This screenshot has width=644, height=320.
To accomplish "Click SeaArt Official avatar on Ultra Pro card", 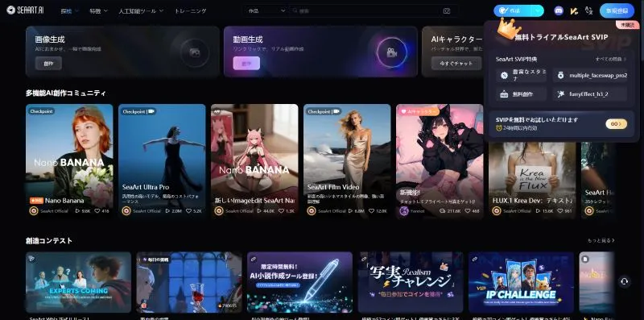I will tap(126, 210).
